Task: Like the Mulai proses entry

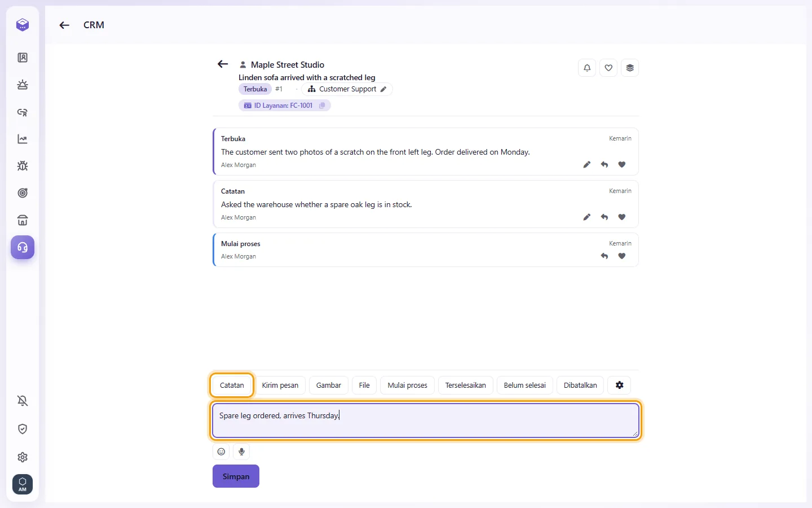Action: [622, 256]
